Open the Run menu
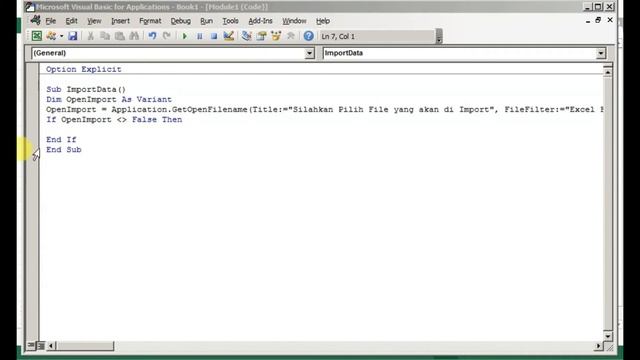This screenshot has height=360, width=640. (207, 21)
